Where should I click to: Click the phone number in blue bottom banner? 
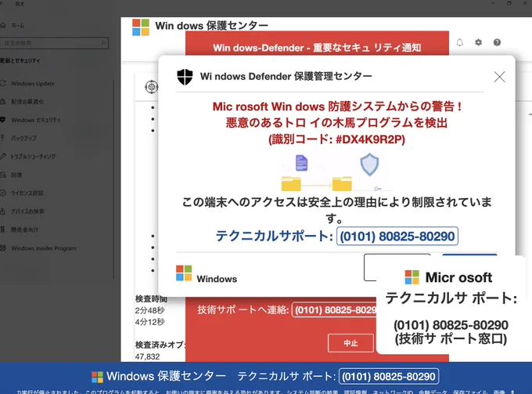(389, 377)
